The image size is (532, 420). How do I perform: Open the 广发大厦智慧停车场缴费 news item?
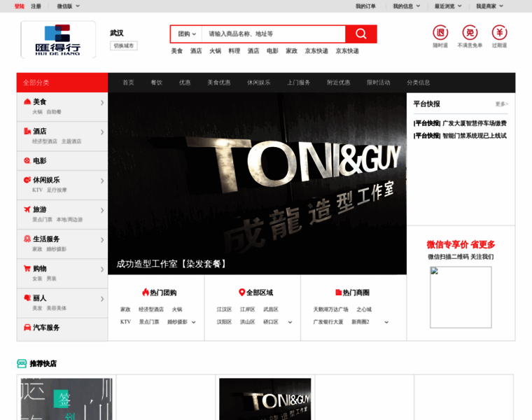[x=475, y=123]
